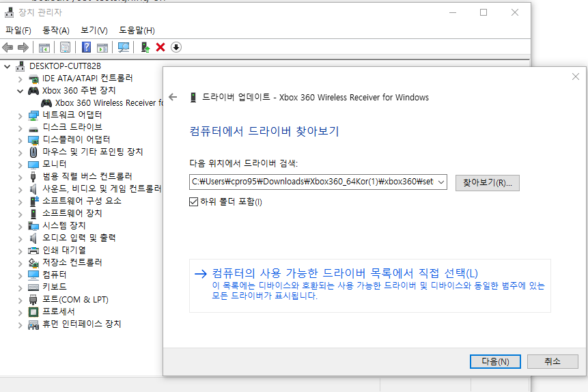Expand the 소프트웨어 구성 요소 node
This screenshot has height=392, width=588.
(x=20, y=201)
